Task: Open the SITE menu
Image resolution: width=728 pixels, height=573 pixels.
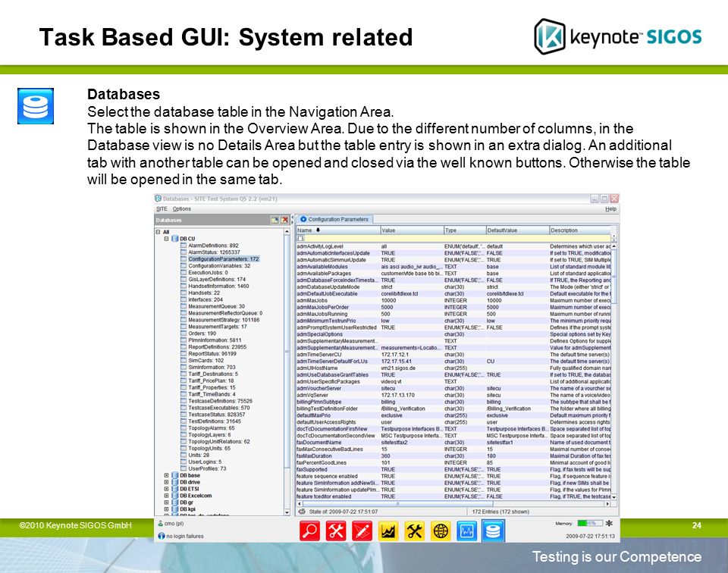Action: [162, 208]
